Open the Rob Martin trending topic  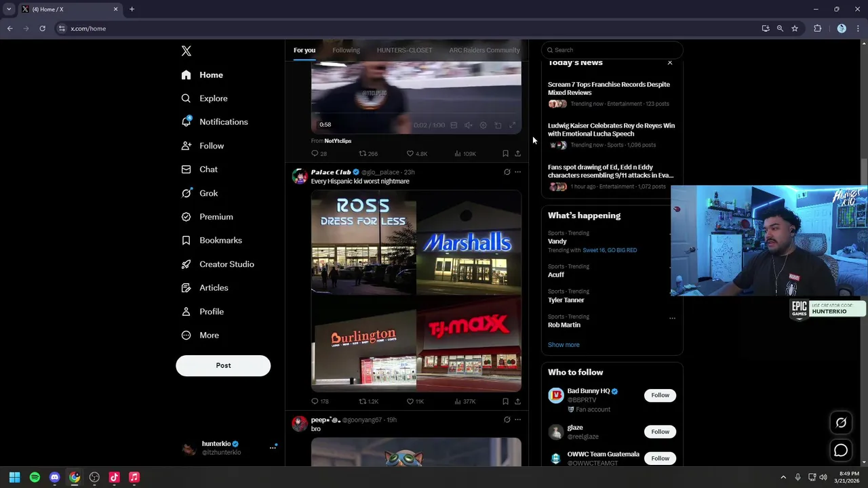tap(564, 325)
